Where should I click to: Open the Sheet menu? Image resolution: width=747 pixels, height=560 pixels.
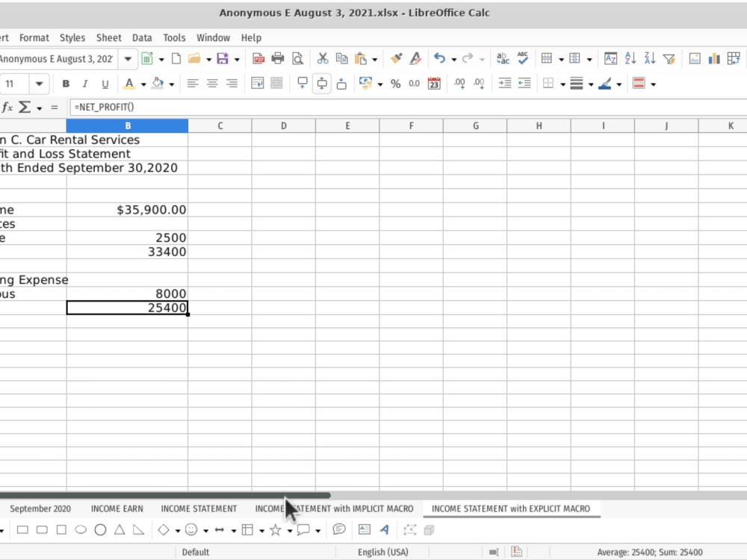(108, 37)
